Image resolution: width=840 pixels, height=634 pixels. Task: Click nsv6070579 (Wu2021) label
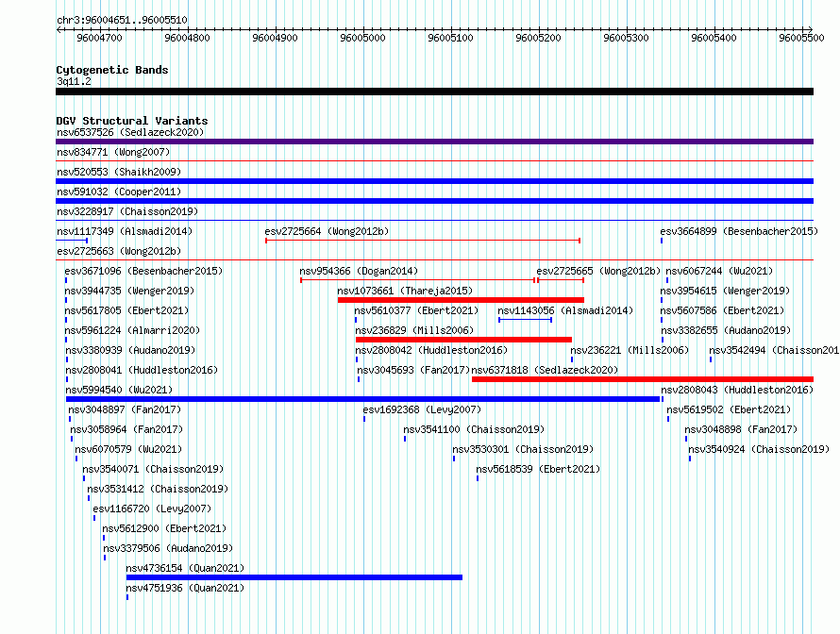click(128, 449)
